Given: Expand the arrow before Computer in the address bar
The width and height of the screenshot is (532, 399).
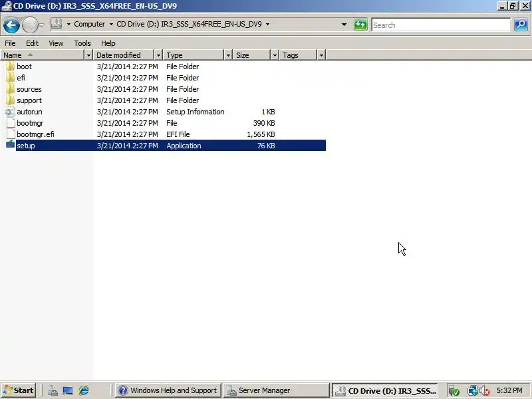Looking at the screenshot, I should 68,24.
